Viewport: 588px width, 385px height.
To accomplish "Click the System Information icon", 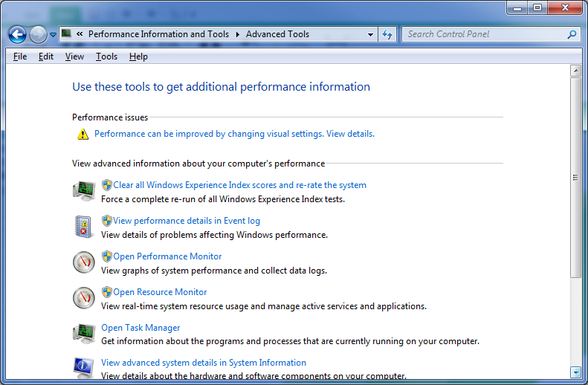I will 84,367.
